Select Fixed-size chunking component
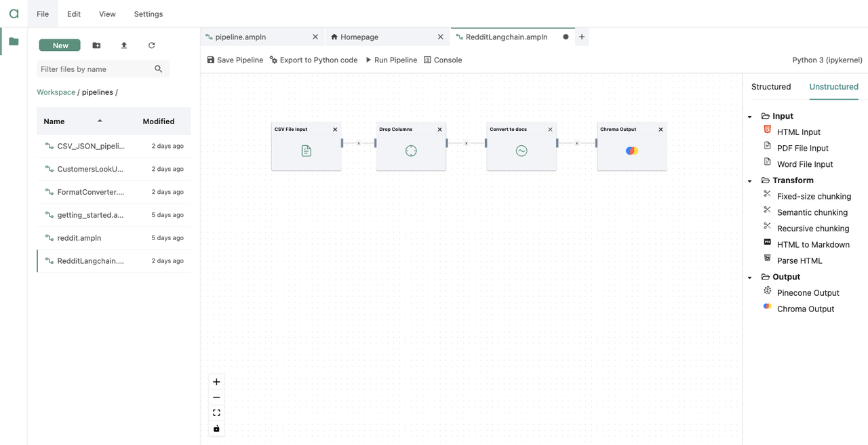Screen dimensions: 868x445 pyautogui.click(x=813, y=197)
